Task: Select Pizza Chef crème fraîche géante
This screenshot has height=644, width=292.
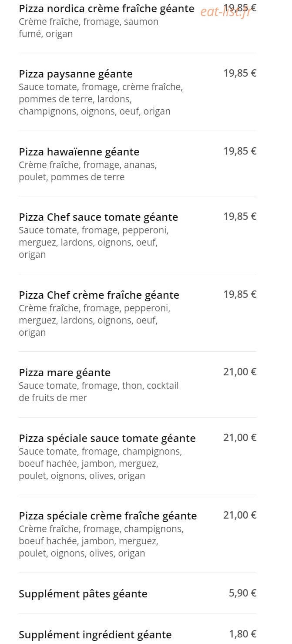Action: click(x=137, y=314)
